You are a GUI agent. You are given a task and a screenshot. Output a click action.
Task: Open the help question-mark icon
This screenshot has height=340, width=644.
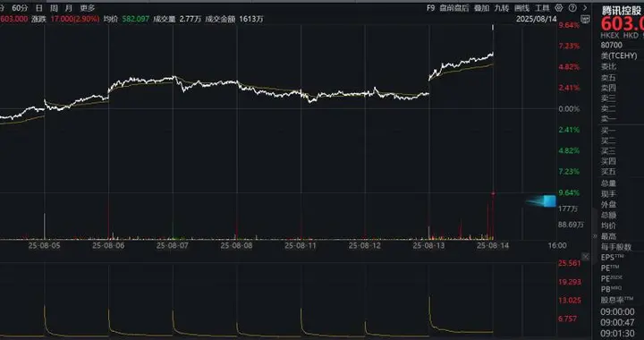(x=572, y=8)
